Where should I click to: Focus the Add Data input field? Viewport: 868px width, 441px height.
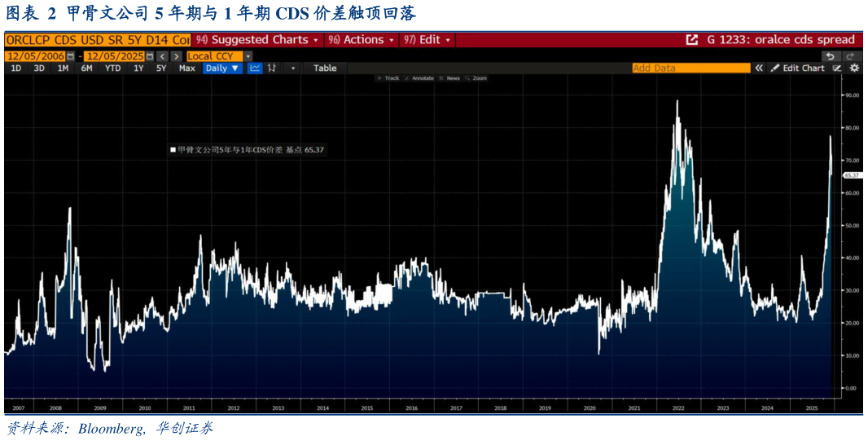(691, 68)
